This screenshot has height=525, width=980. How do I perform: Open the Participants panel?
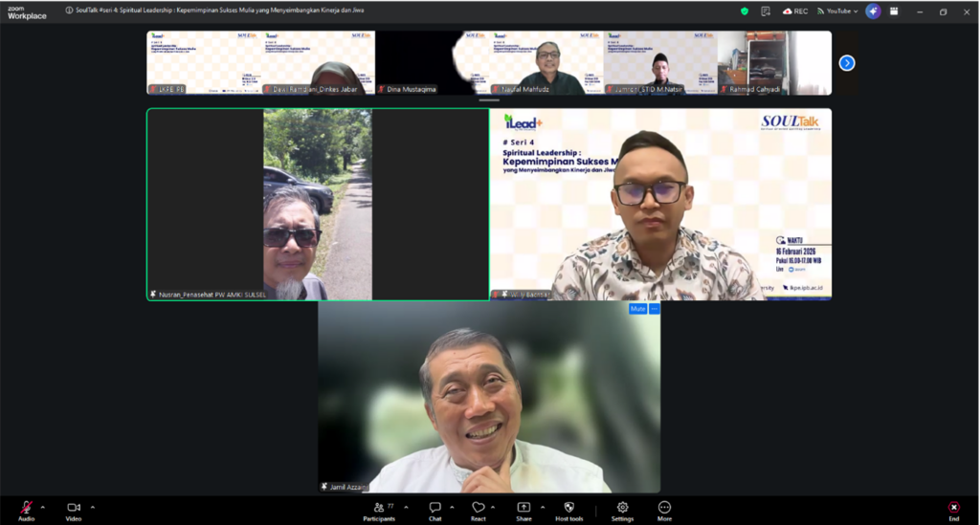pos(379,511)
